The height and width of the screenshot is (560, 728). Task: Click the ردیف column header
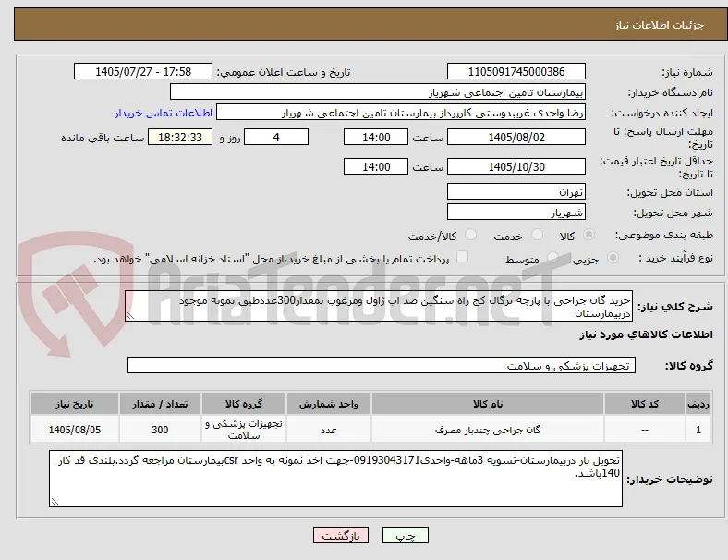pos(698,404)
